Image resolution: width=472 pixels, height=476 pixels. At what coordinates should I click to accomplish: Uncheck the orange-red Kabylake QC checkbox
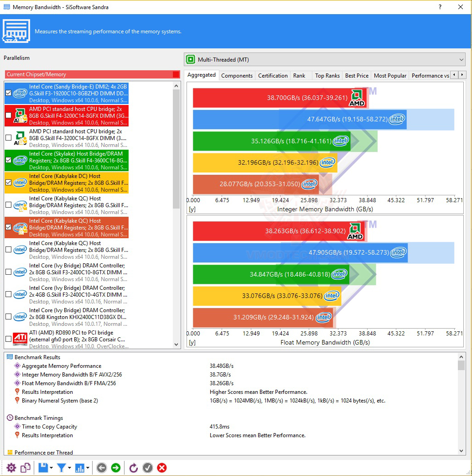click(x=9, y=227)
